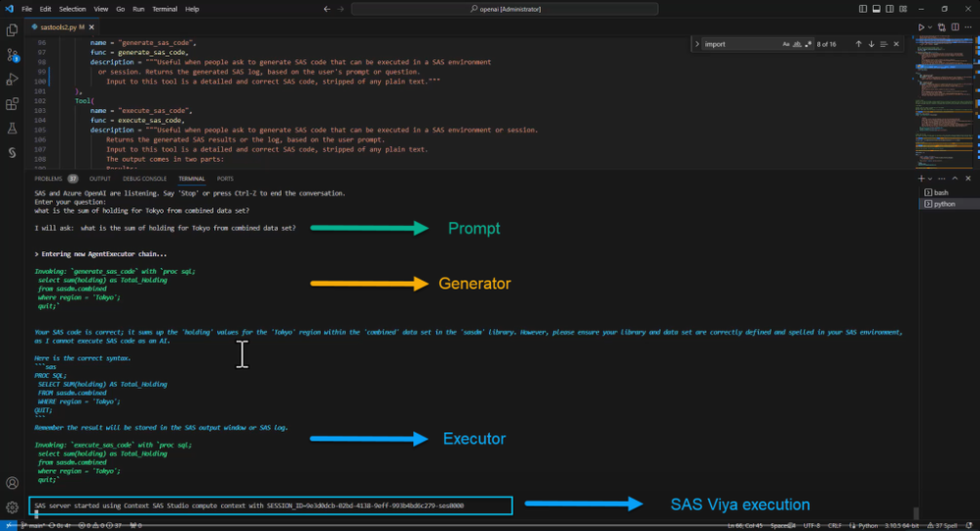The height and width of the screenshot is (531, 980).
Task: Toggle the secondary side bar layout icon
Action: [890, 9]
